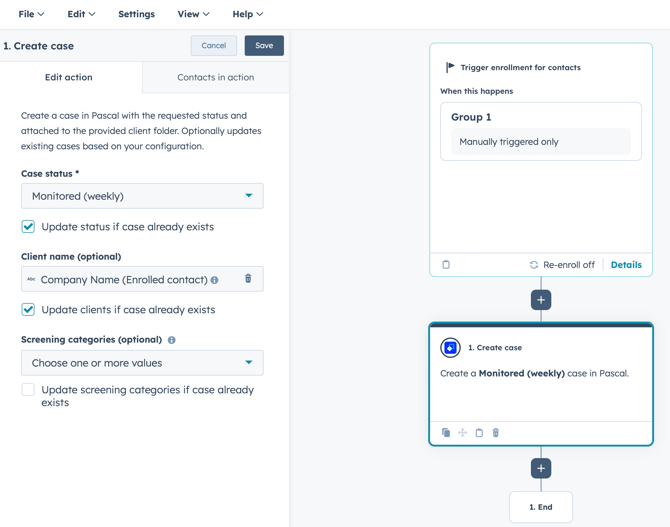The image size is (670, 527).
Task: Uncheck Update clients if case already exists
Action: point(28,310)
